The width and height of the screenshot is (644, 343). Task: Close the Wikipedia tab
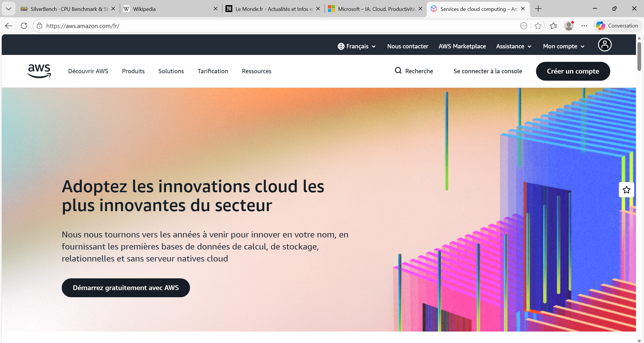[x=215, y=9]
